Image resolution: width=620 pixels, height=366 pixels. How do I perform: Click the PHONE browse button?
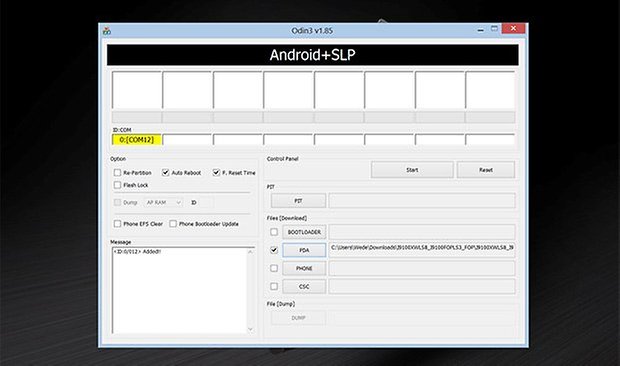coord(304,268)
